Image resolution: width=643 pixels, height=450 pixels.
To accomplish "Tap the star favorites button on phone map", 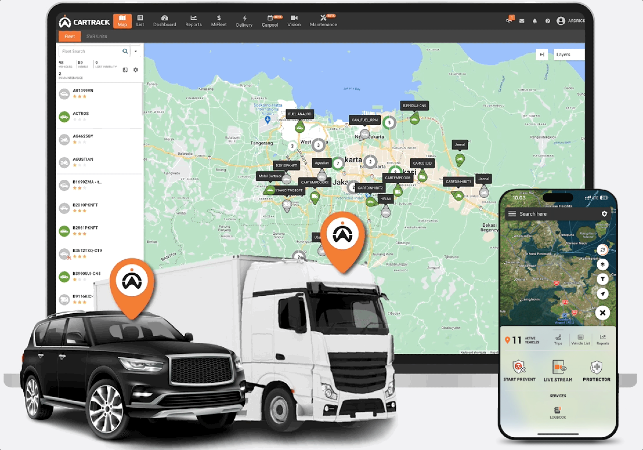I will coord(602,264).
